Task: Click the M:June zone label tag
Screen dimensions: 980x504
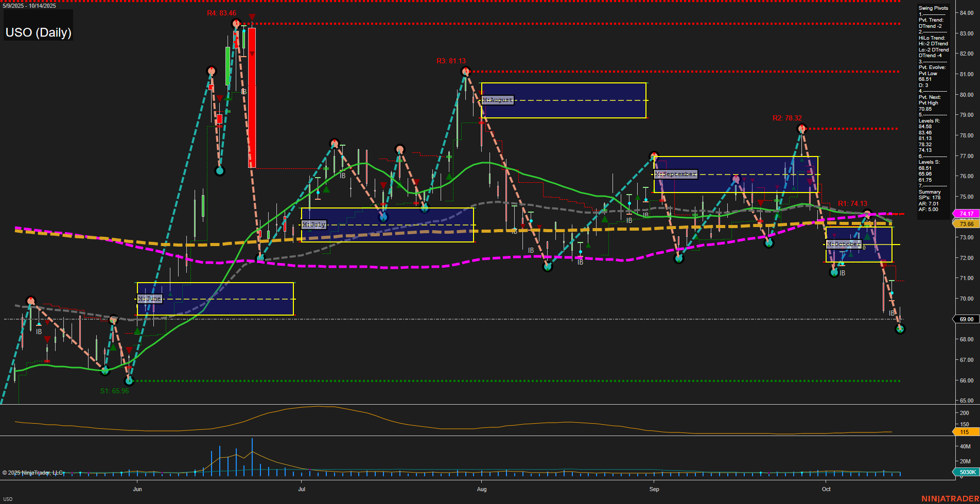Action: pos(149,298)
